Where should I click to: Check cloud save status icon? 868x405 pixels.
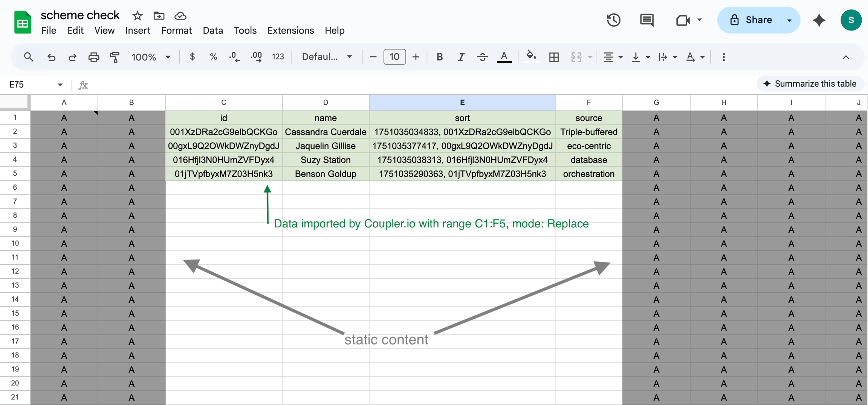[180, 16]
